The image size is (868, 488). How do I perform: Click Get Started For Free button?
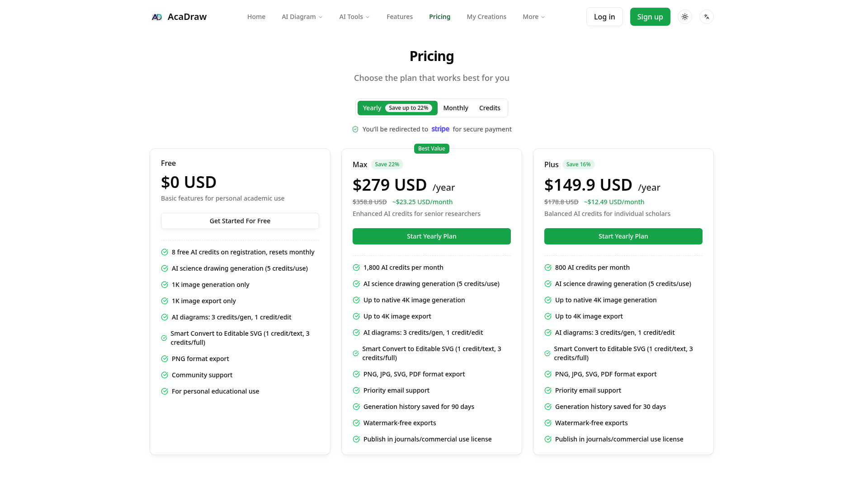(240, 221)
